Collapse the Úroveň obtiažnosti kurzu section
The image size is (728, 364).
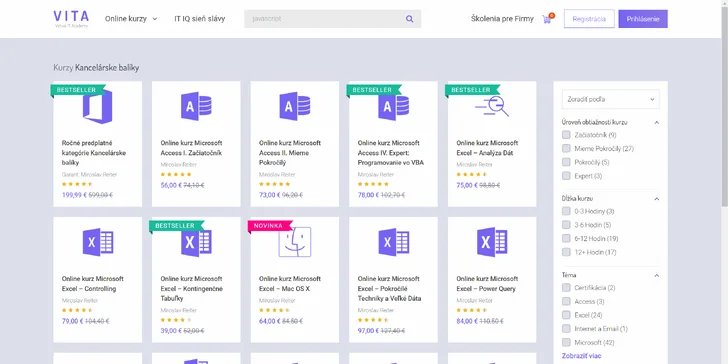click(656, 123)
